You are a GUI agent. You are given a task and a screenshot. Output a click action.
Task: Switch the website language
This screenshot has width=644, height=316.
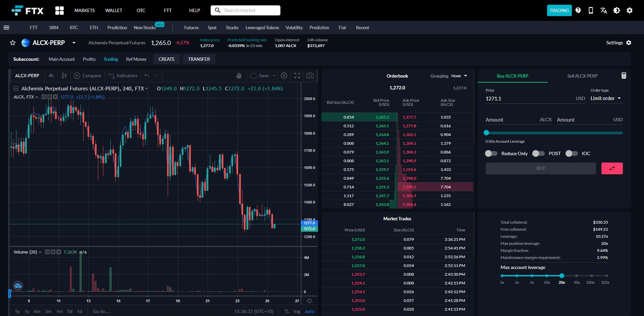pyautogui.click(x=603, y=10)
